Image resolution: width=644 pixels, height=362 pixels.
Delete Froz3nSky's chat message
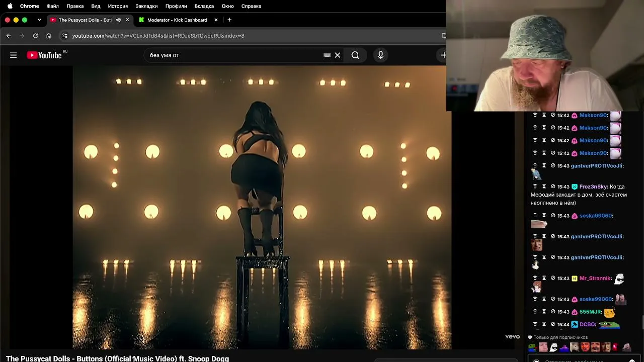[x=535, y=187]
